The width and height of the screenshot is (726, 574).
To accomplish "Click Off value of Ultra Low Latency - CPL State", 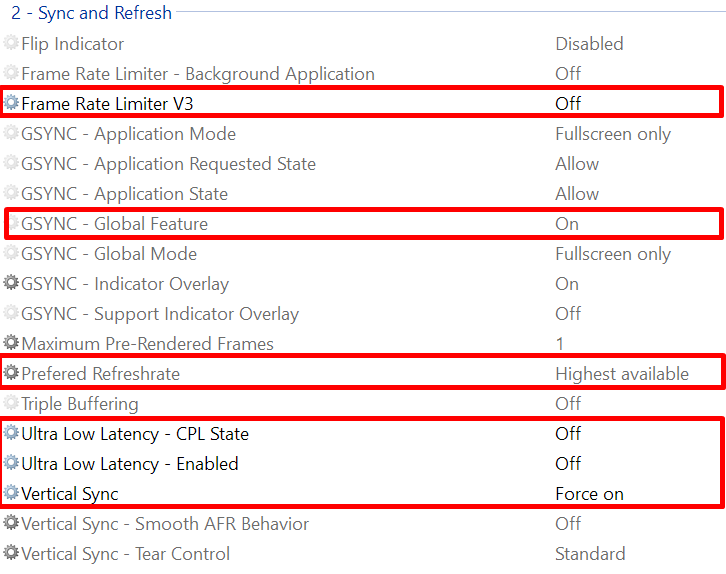I will pos(568,434).
